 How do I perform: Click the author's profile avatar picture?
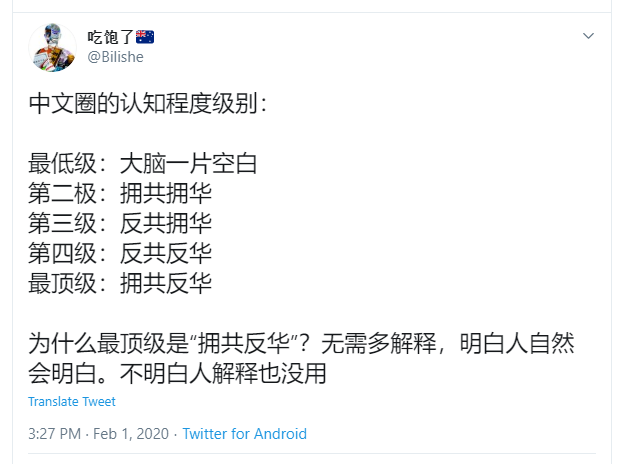pos(52,48)
